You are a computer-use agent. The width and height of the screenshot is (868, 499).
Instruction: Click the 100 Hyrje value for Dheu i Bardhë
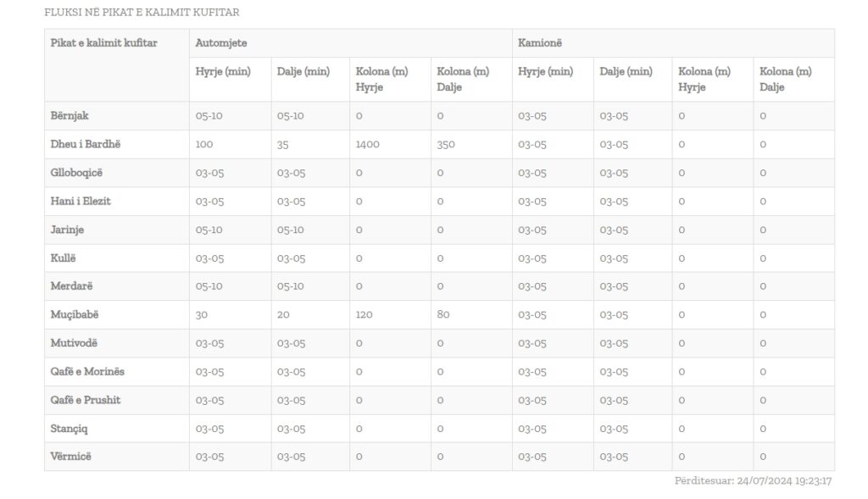[x=203, y=144]
